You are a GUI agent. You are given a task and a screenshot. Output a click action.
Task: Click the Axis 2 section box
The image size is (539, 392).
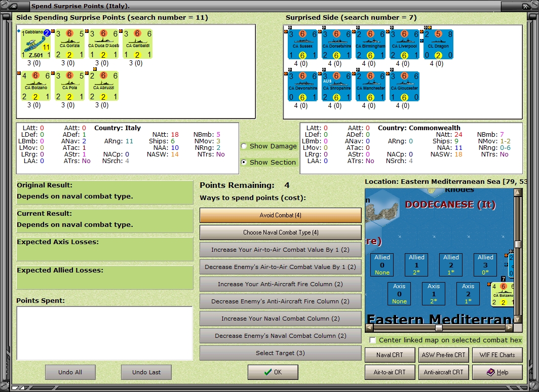click(x=468, y=293)
